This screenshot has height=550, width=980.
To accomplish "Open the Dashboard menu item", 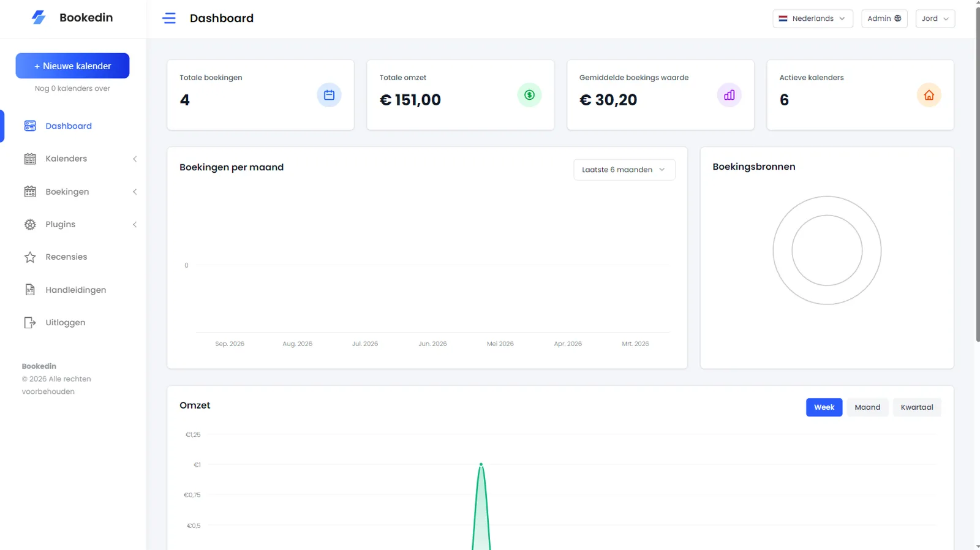I will [x=69, y=126].
